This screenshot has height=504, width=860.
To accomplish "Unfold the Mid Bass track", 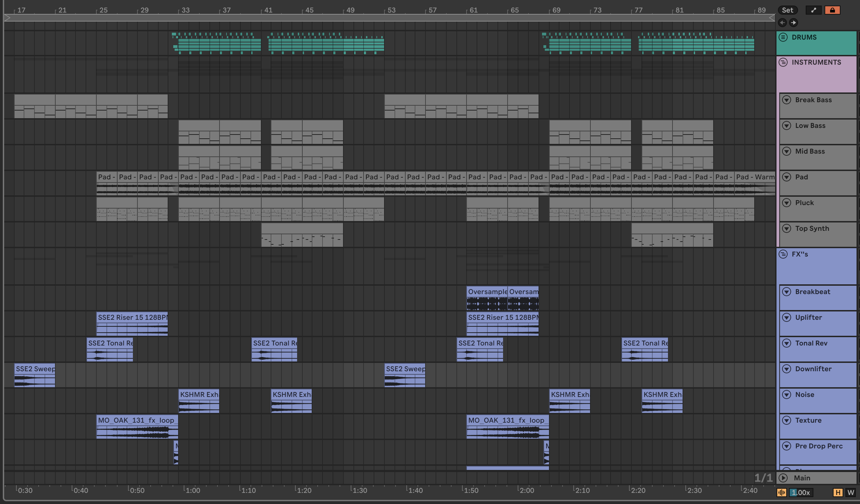I will 787,151.
